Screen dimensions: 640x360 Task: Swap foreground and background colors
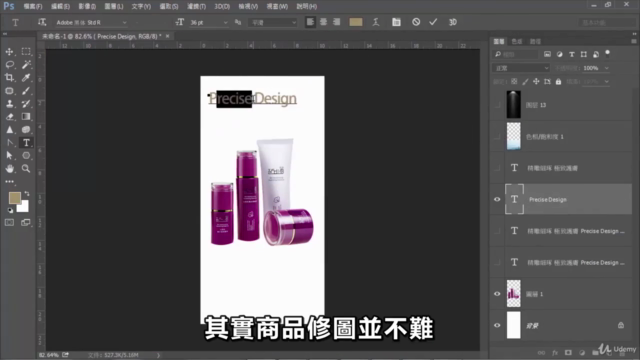point(27,193)
